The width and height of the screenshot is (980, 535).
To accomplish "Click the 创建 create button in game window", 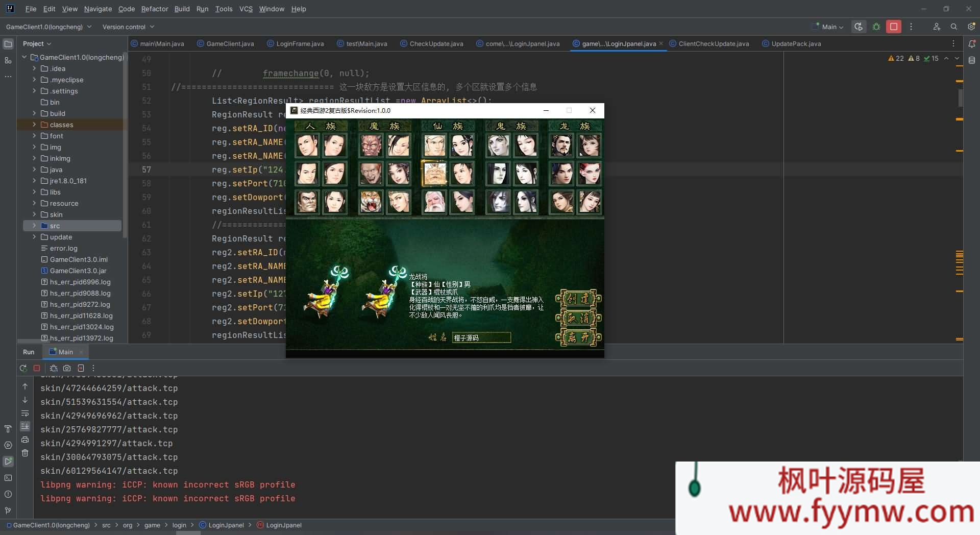I will [578, 299].
